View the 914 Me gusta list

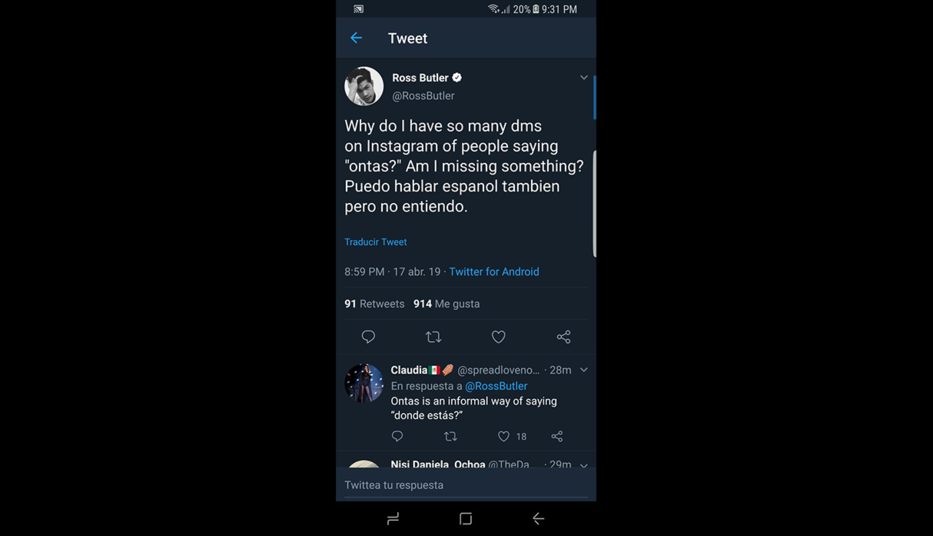click(447, 304)
